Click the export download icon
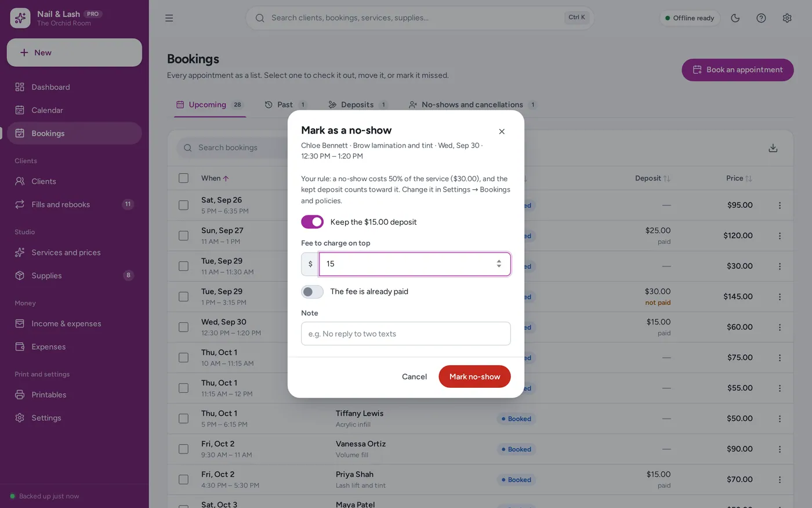 click(x=773, y=148)
